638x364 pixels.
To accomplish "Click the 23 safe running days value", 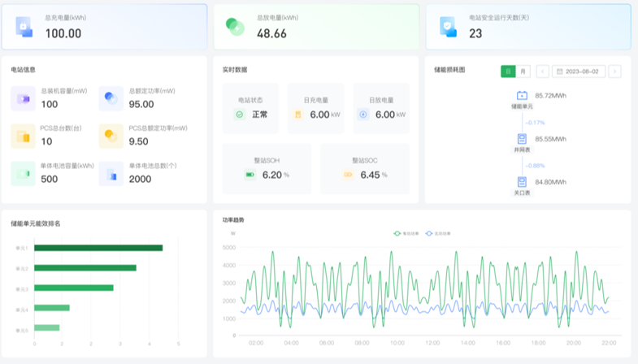I will click(x=475, y=33).
